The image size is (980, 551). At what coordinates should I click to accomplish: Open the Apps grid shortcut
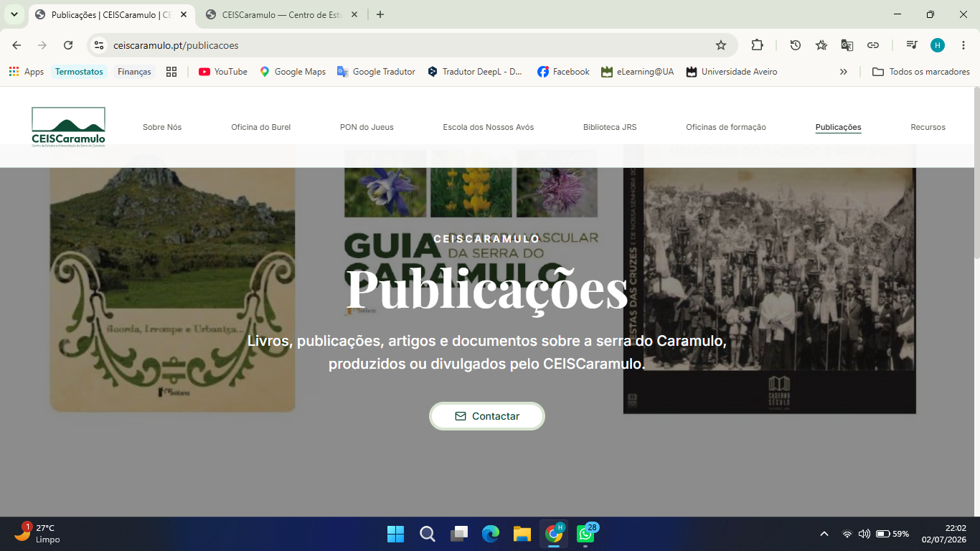tap(26, 72)
